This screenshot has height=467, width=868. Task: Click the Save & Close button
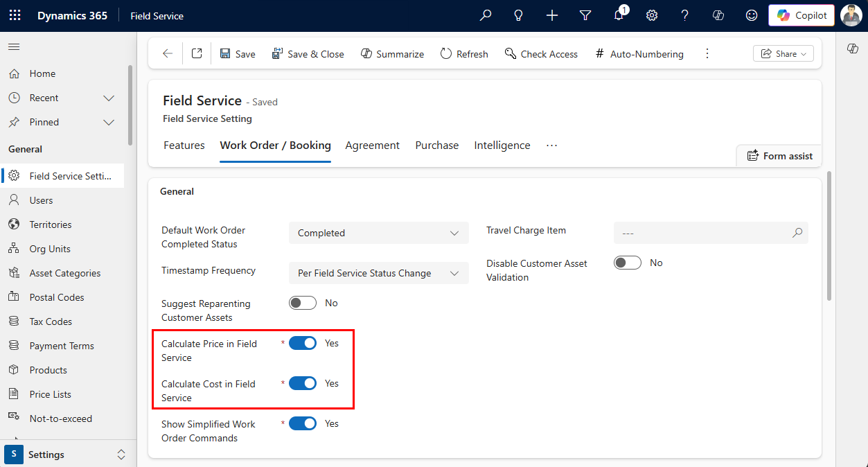308,53
